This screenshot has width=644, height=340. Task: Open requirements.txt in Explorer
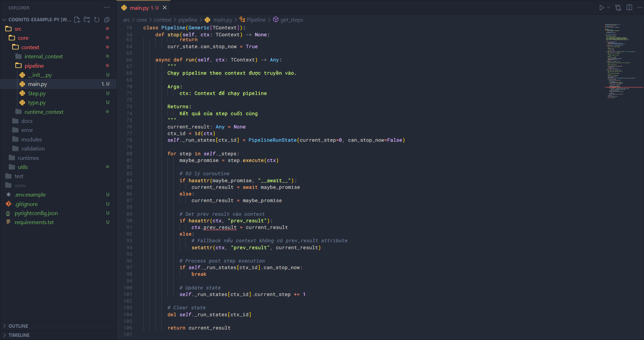tap(34, 222)
